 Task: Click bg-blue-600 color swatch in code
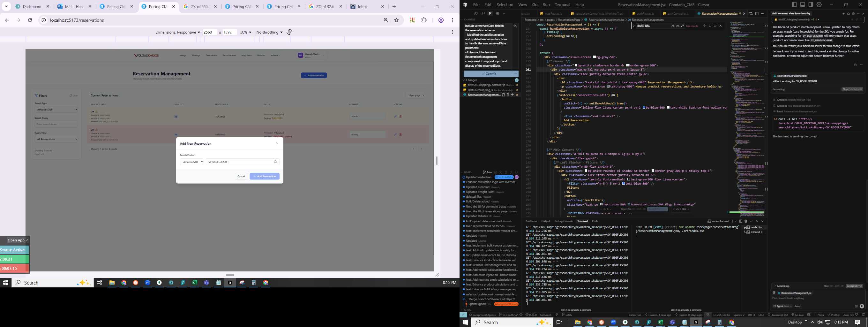tap(644, 108)
